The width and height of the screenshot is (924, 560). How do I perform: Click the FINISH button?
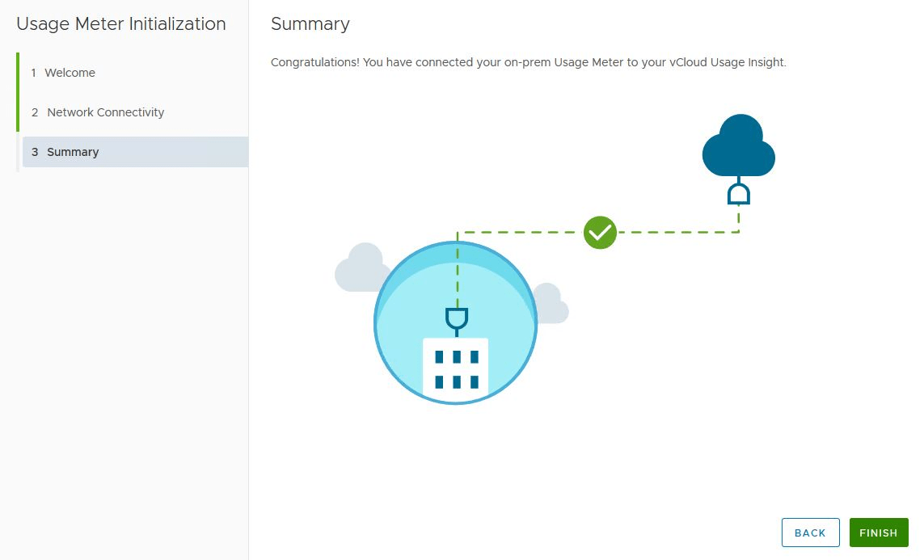click(x=878, y=533)
